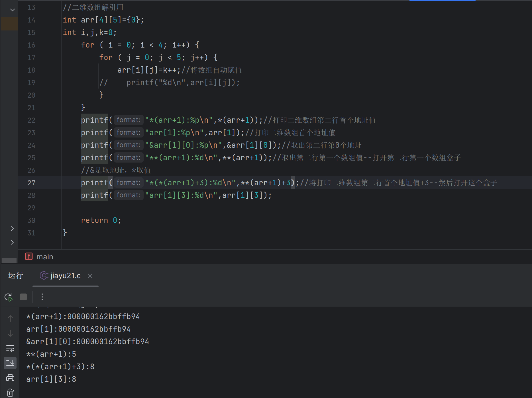The width and height of the screenshot is (532, 398).
Task: Click the inner 'for ( j = 0; j < 5' loop
Action: [x=158, y=58]
